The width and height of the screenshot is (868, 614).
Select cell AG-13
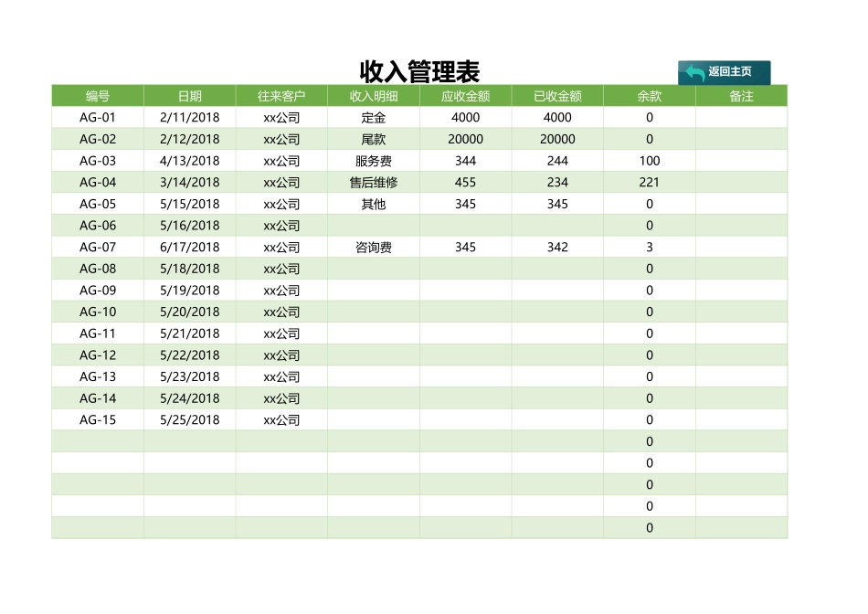[x=98, y=376]
